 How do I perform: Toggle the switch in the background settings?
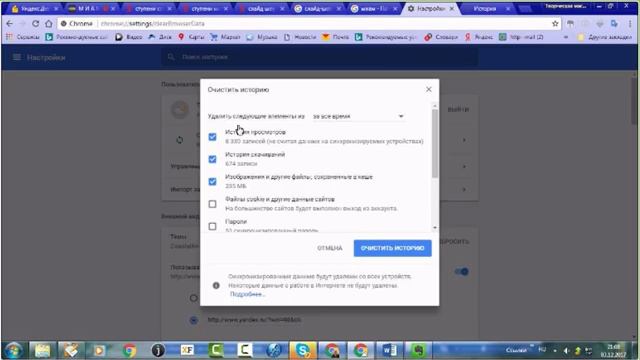tap(462, 271)
